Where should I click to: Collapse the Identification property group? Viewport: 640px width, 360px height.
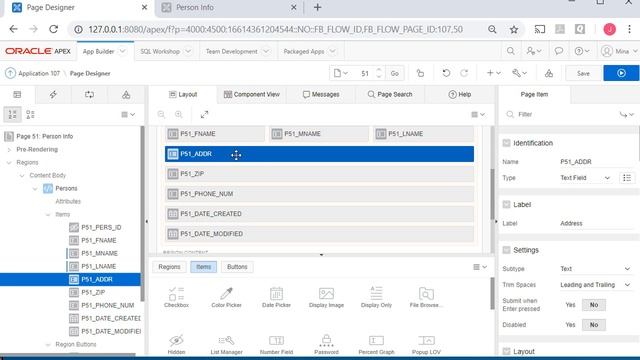click(x=507, y=143)
